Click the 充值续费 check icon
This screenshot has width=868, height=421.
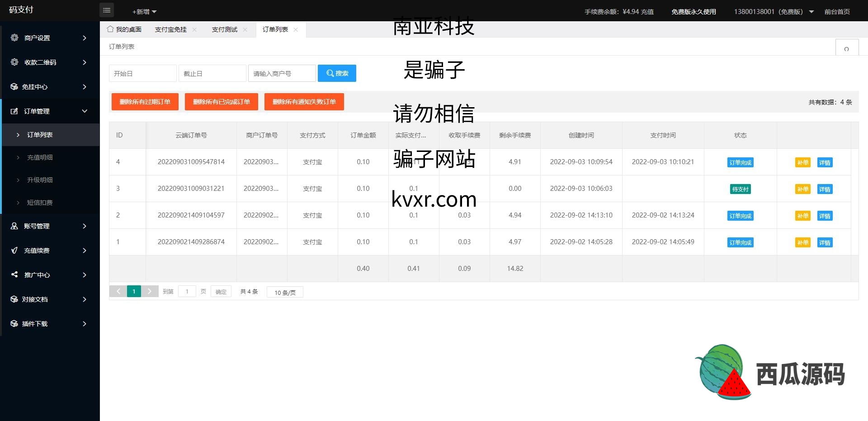tap(14, 250)
